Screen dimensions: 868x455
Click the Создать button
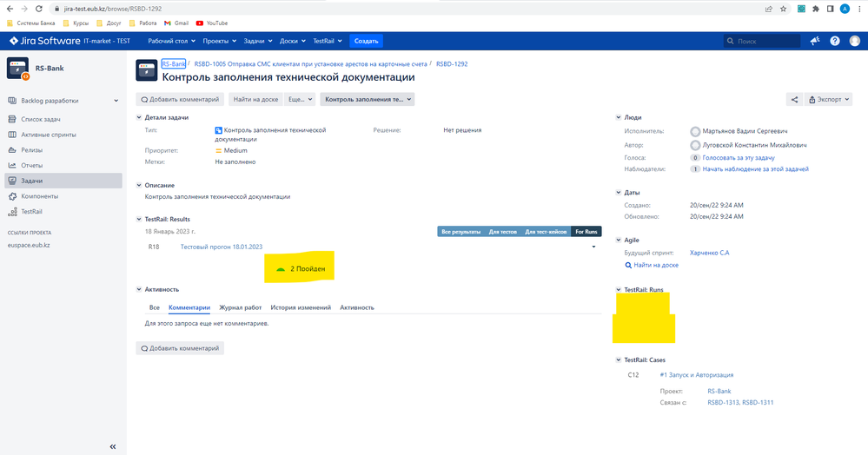click(x=366, y=41)
